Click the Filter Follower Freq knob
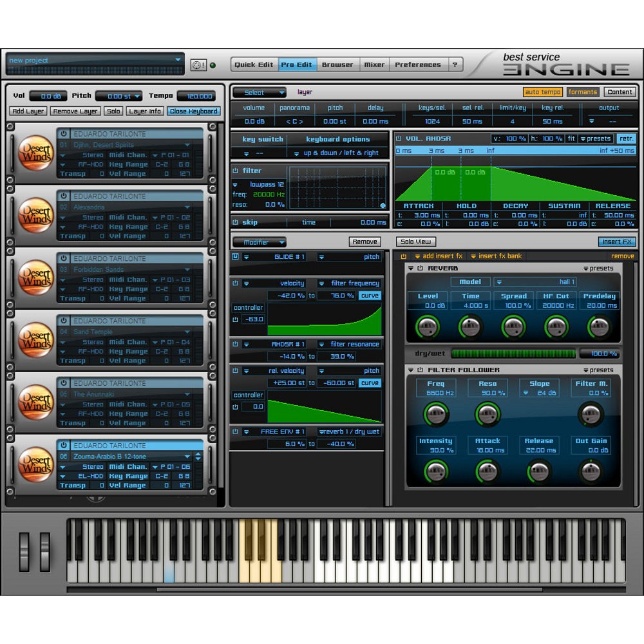 click(436, 413)
